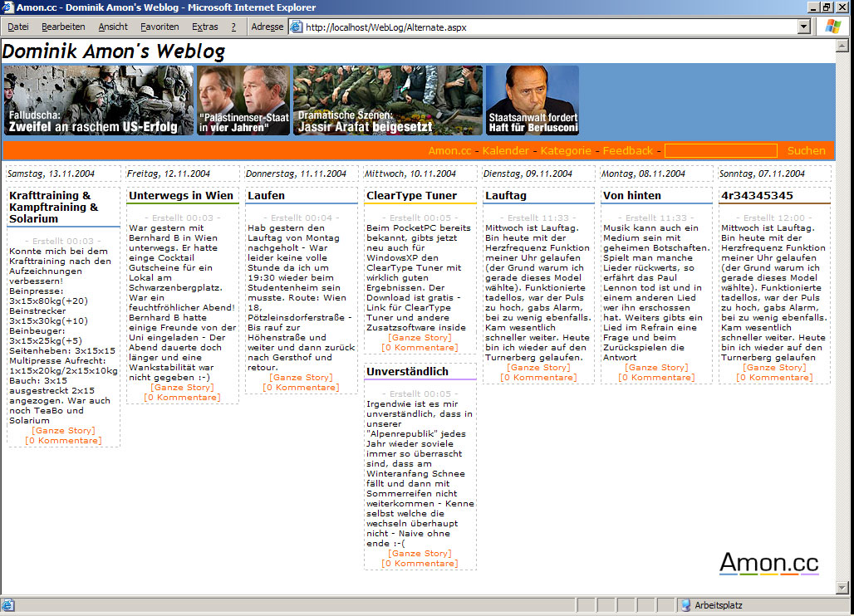The image size is (854, 616).
Task: Click the Internet Explorer title bar icon
Action: [x=7, y=7]
